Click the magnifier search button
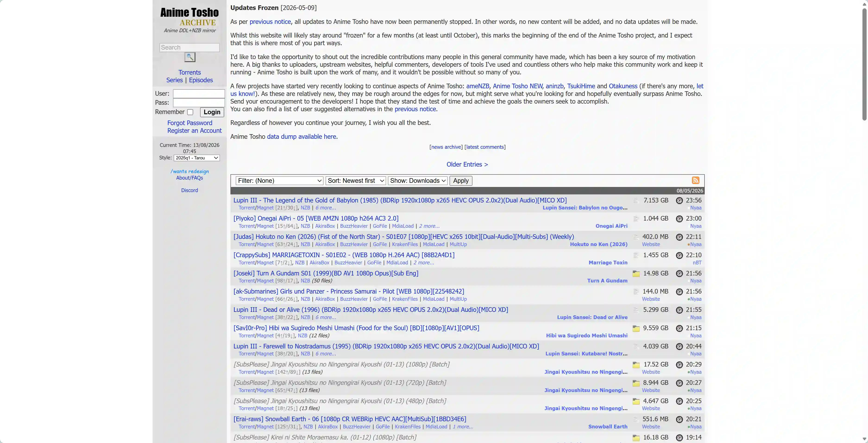This screenshot has height=443, width=868. tap(190, 57)
